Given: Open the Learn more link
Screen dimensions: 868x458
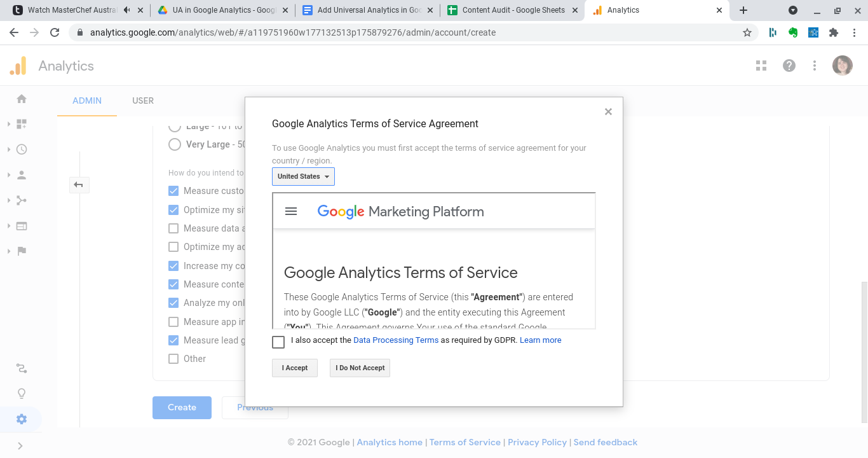Looking at the screenshot, I should coord(541,340).
